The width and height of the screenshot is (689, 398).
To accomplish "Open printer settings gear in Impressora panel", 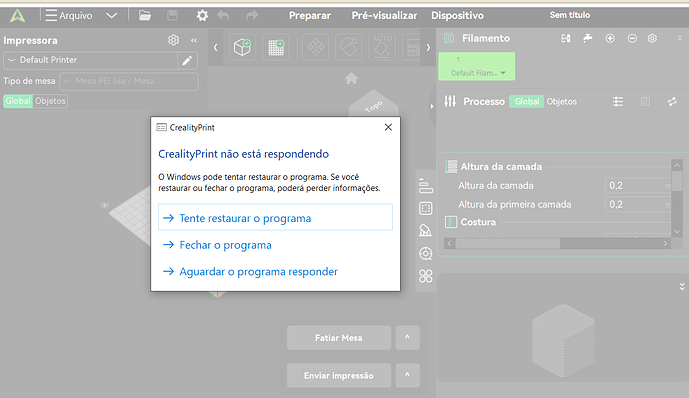I will click(x=174, y=40).
